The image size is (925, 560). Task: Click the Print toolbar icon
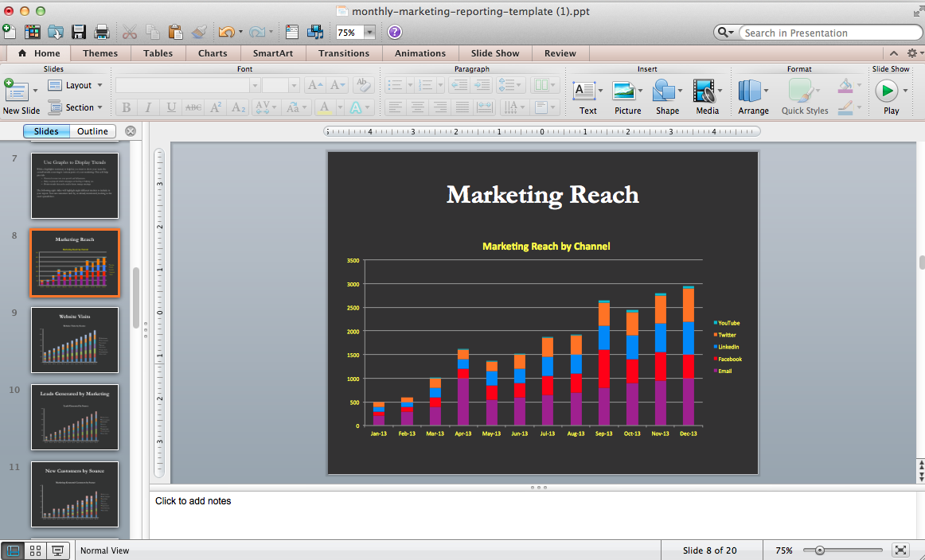pos(102,32)
